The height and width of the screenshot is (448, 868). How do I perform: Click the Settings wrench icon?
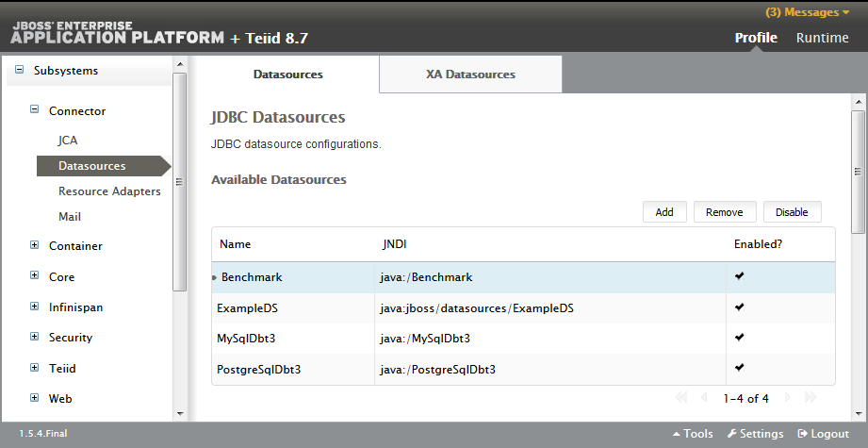[x=732, y=434]
